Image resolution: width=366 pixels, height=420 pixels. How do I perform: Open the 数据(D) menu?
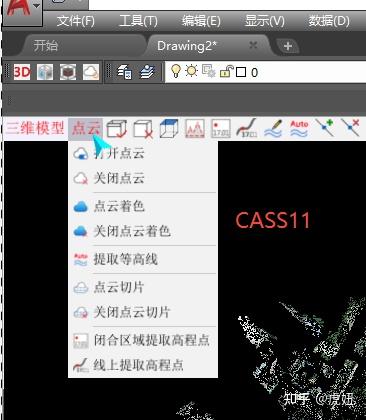pos(329,21)
